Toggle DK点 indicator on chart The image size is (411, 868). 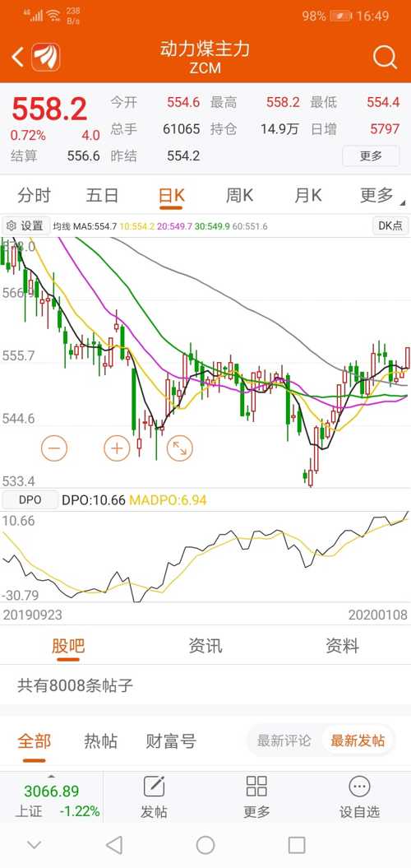(x=390, y=225)
